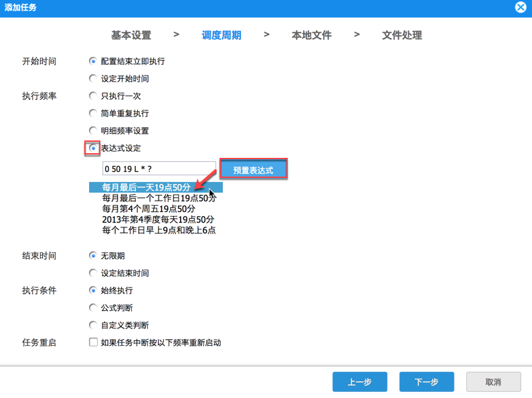The width and height of the screenshot is (532, 398).
Task: Click 上一步 button
Action: pyautogui.click(x=359, y=382)
